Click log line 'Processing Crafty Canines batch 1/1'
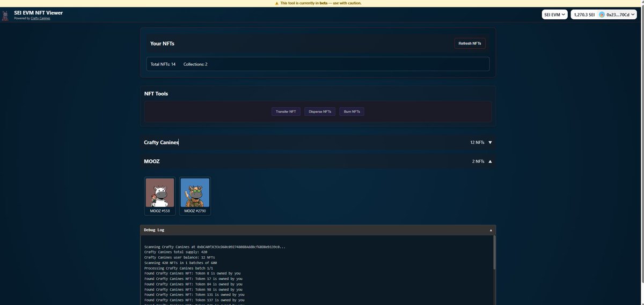The height and width of the screenshot is (305, 644). click(x=179, y=268)
